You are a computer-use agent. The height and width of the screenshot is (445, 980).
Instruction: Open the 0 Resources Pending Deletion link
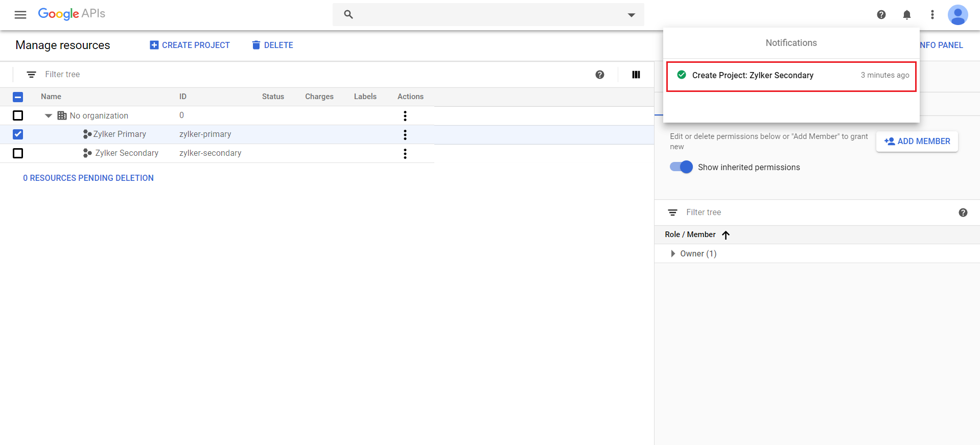(x=88, y=178)
